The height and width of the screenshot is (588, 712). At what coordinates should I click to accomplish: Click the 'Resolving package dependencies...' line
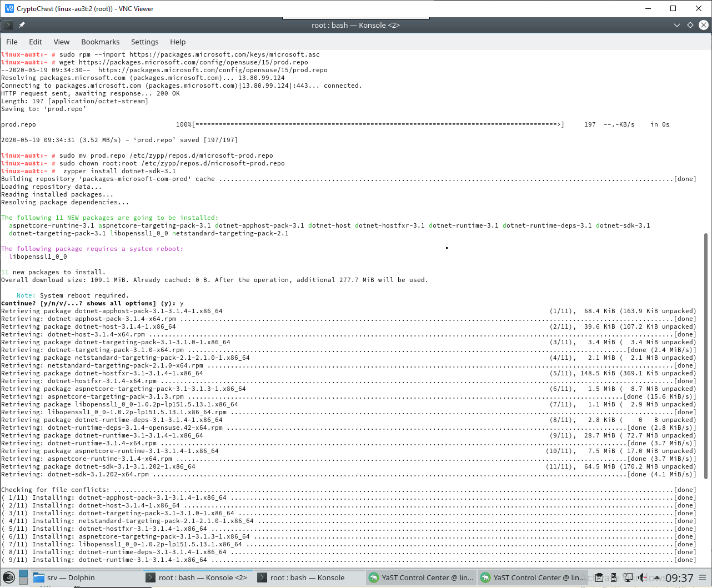pyautogui.click(x=65, y=202)
